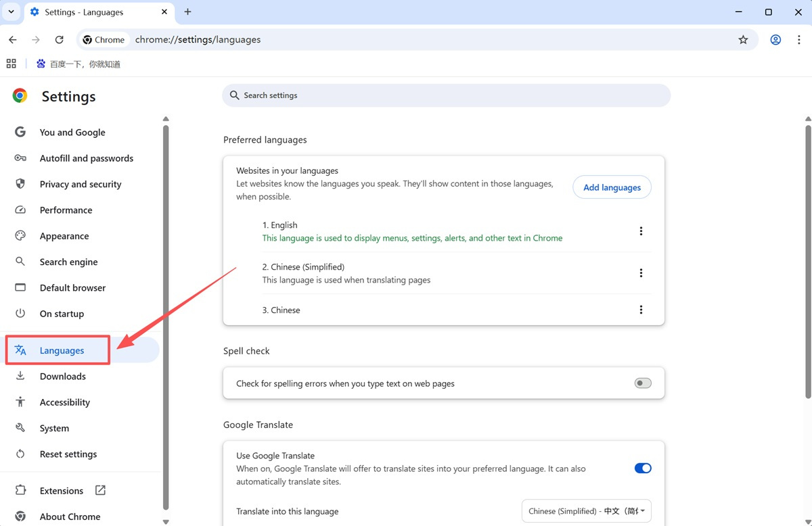Turn off Use Google Translate toggle
Screen dimensions: 812x526
(642, 468)
